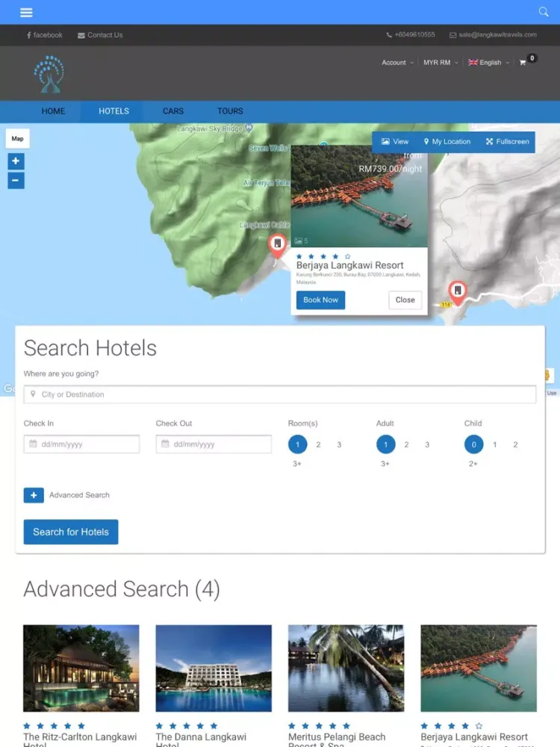This screenshot has width=560, height=747.
Task: Select the 3+ rooms option
Action: (x=297, y=464)
